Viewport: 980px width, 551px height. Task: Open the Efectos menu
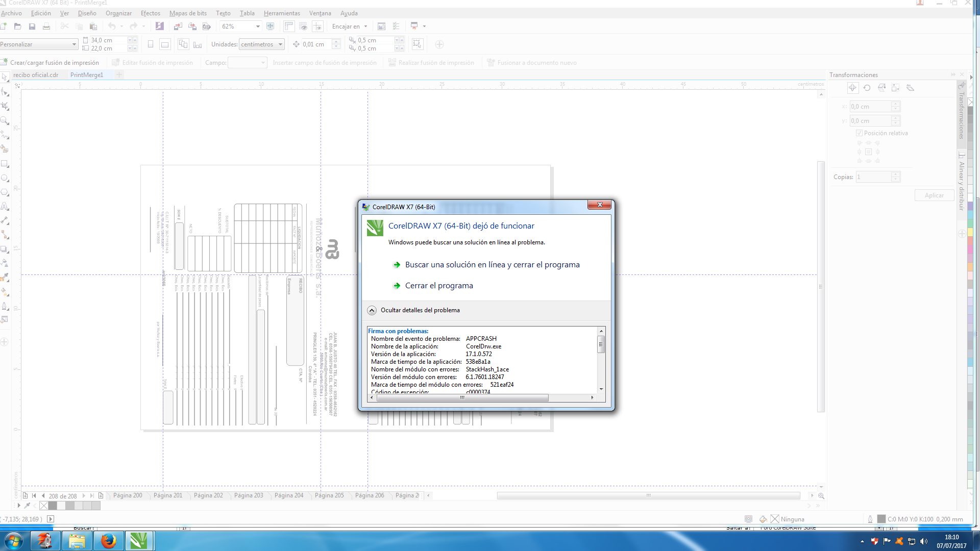point(150,13)
